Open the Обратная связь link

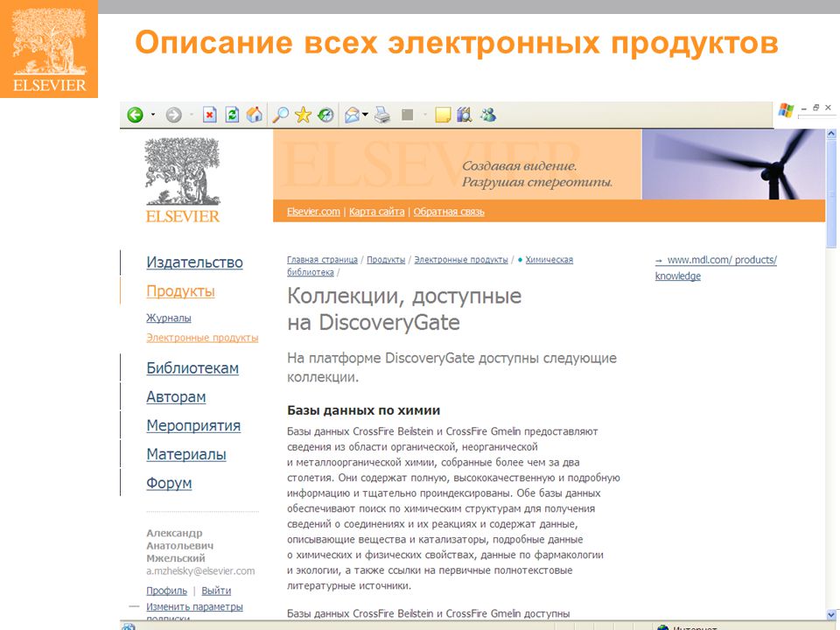point(449,212)
